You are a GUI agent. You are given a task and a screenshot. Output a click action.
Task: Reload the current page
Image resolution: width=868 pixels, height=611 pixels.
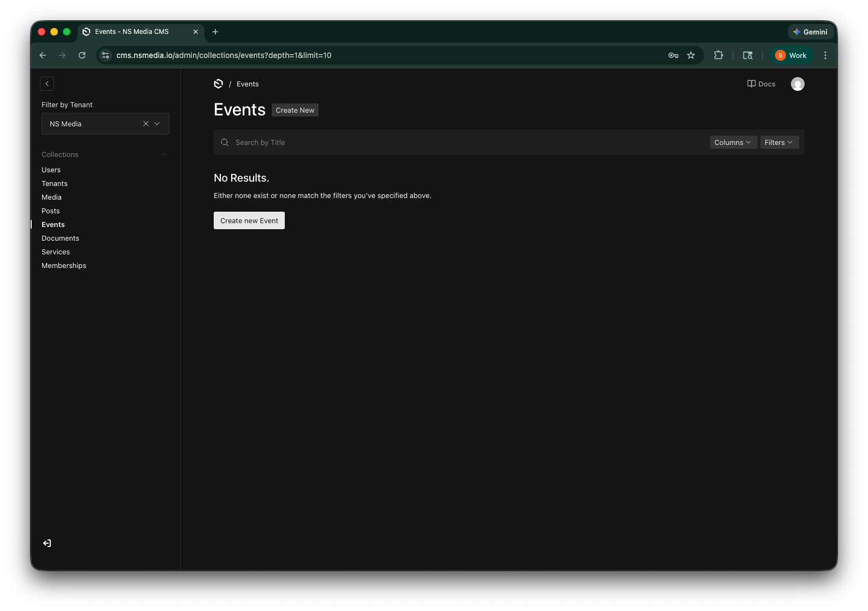[x=82, y=55]
